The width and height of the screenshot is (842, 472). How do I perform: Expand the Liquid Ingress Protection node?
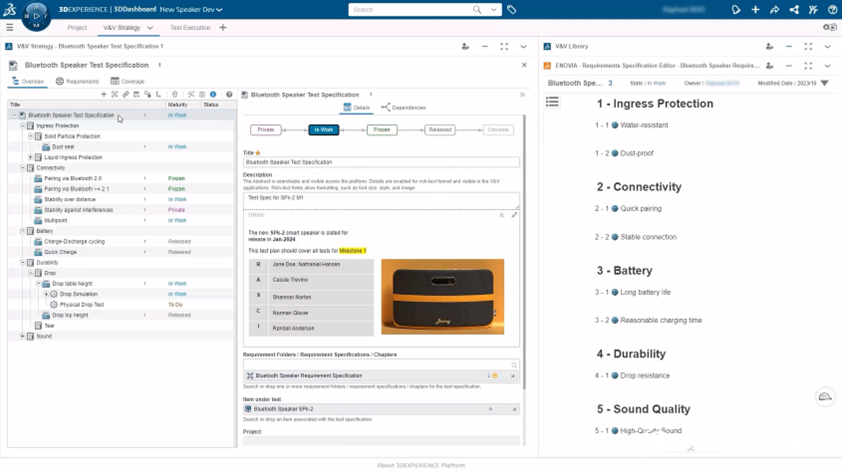point(31,157)
